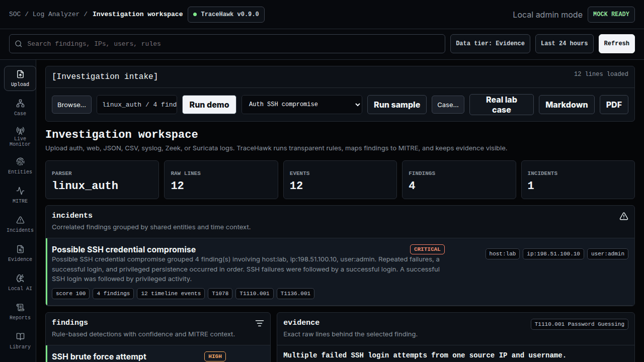644x362 pixels.
Task: Click the Investigation workspace breadcrumb
Action: (138, 14)
